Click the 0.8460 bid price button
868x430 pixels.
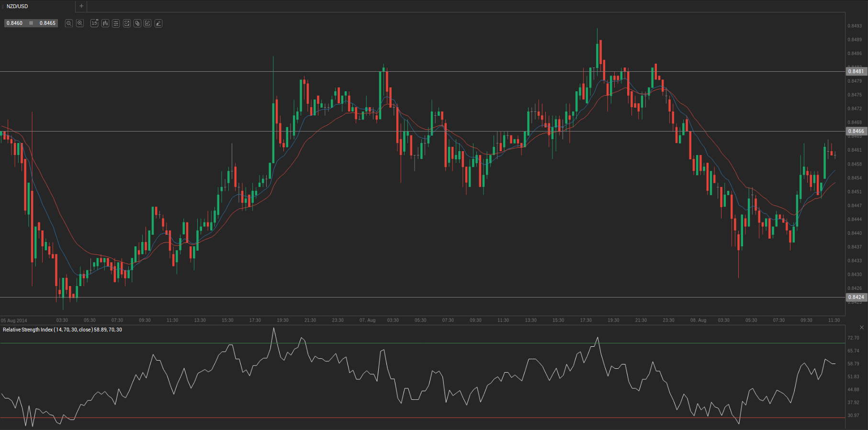[15, 23]
